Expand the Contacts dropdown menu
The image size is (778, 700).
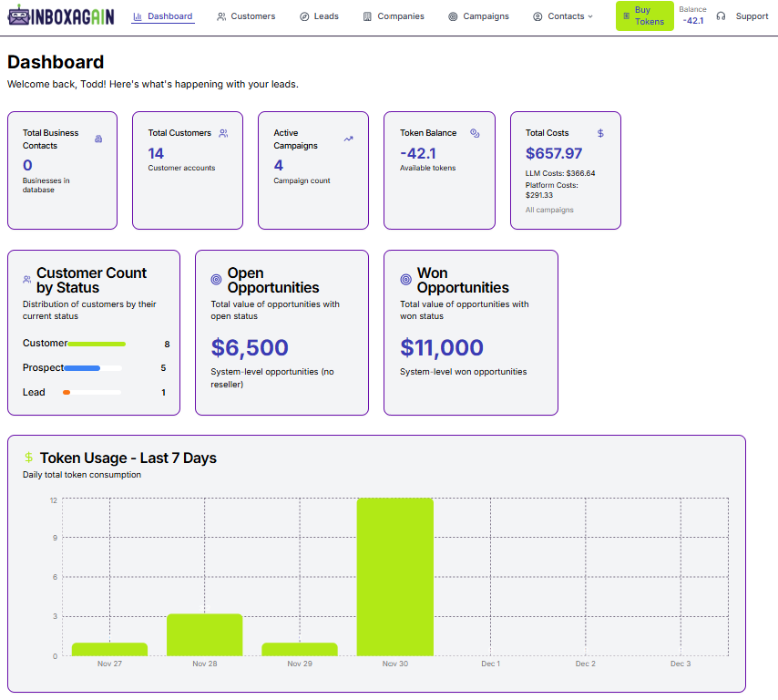pyautogui.click(x=563, y=16)
